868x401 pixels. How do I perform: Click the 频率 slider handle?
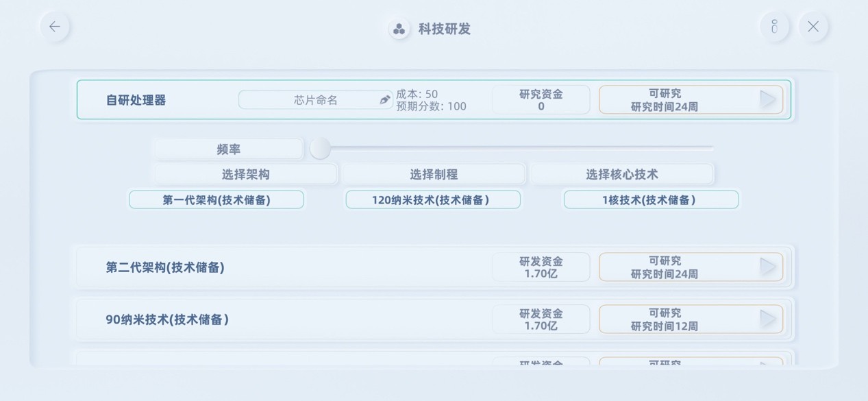click(x=320, y=148)
